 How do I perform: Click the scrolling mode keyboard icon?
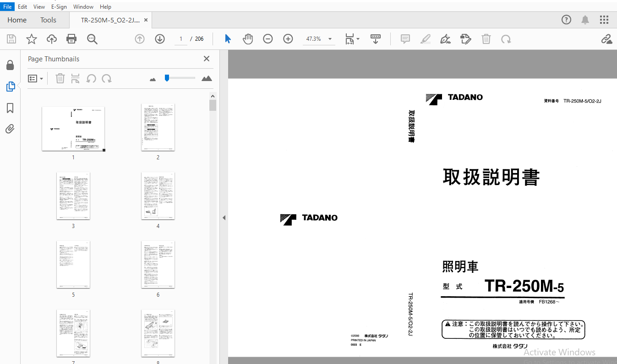click(x=376, y=39)
